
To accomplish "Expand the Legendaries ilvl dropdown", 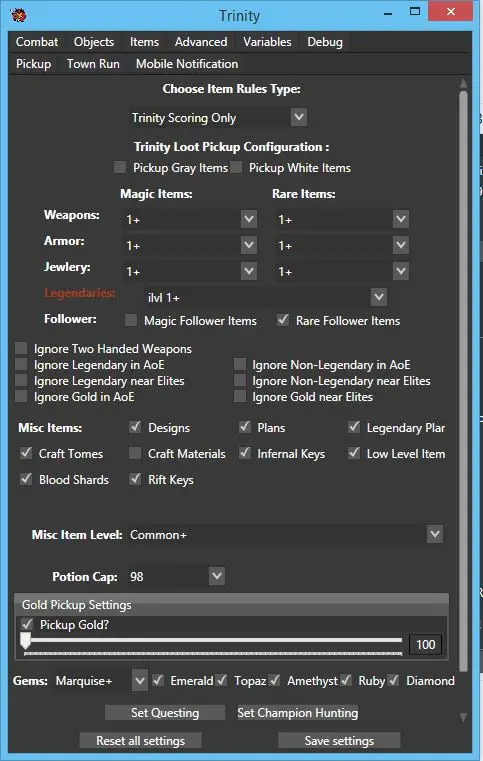I will click(x=379, y=297).
